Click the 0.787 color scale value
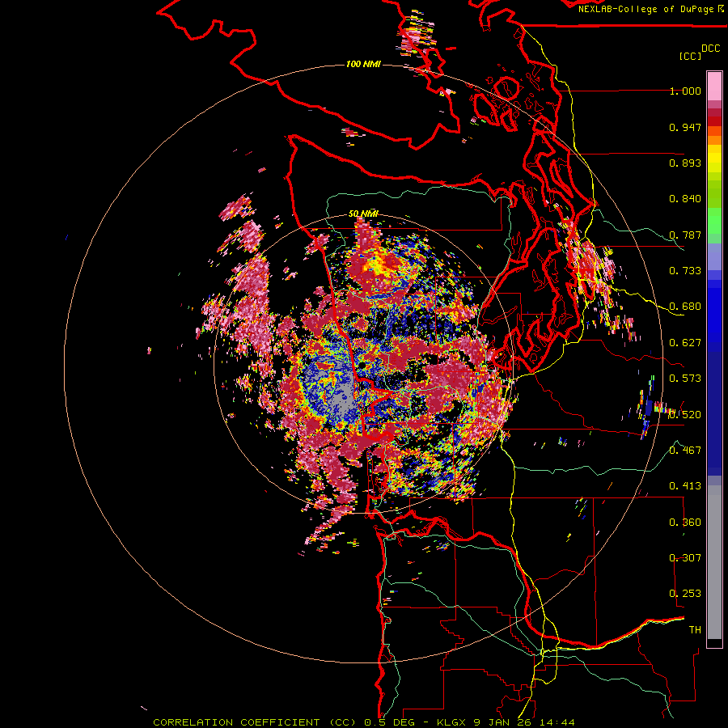 coord(685,235)
